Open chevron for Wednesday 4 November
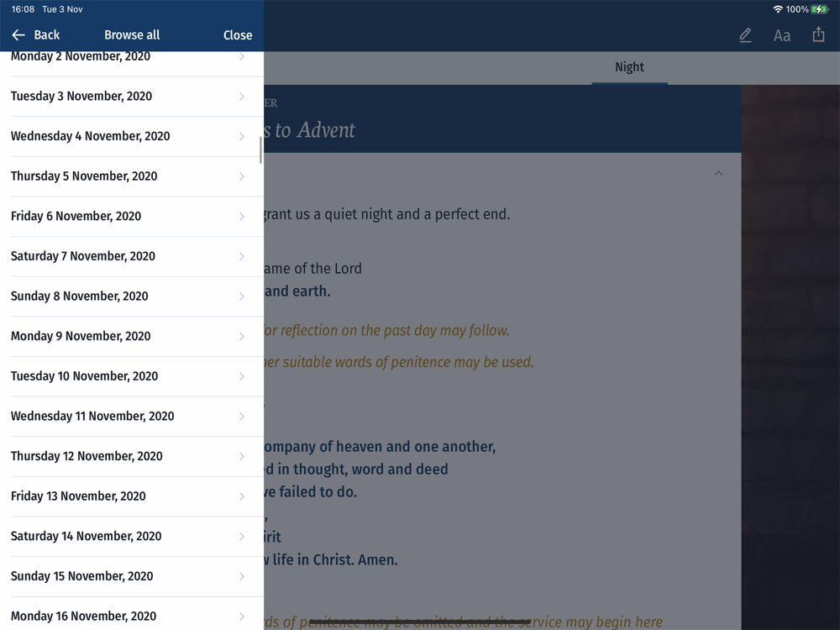 pos(242,137)
